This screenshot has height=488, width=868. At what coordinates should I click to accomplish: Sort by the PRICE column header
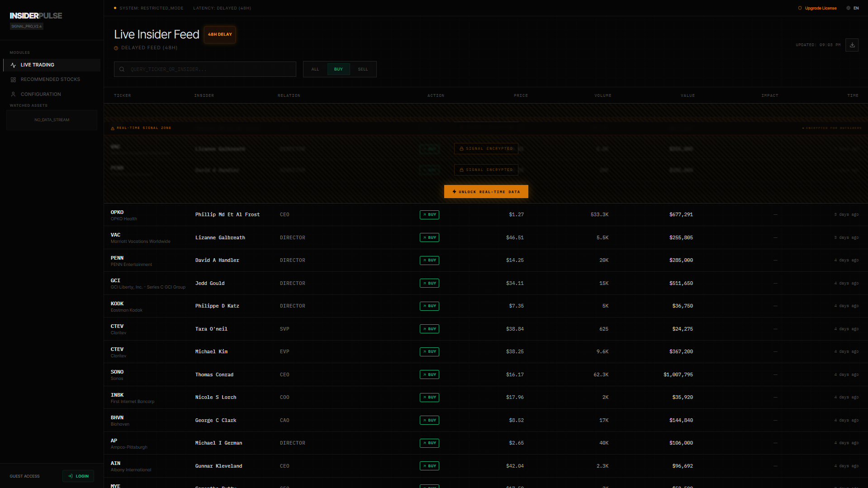(x=521, y=95)
